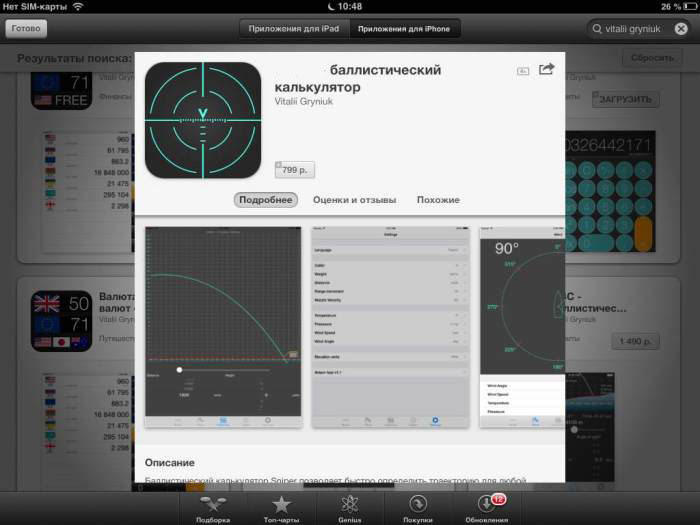700x525 pixels.
Task: Click the app title баллистический калькулятор
Action: click(358, 78)
